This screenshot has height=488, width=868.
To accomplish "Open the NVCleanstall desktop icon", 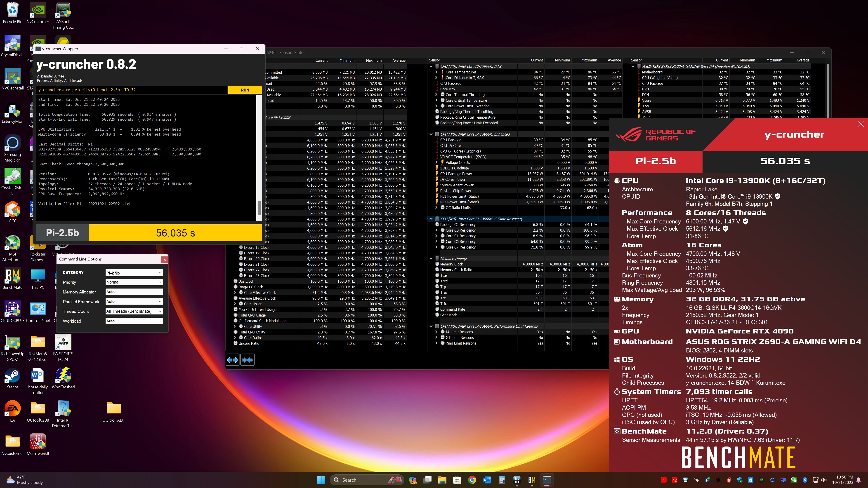I will click(12, 80).
